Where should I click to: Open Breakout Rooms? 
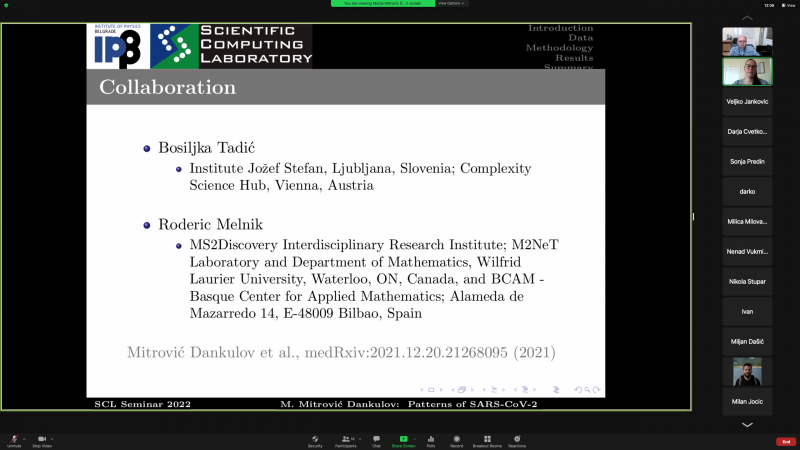pos(487,439)
